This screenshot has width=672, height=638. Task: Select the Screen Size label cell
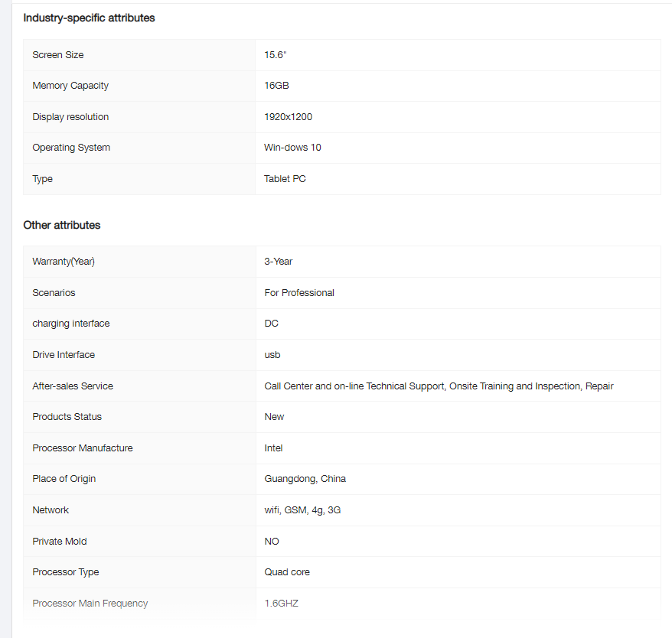coord(58,55)
